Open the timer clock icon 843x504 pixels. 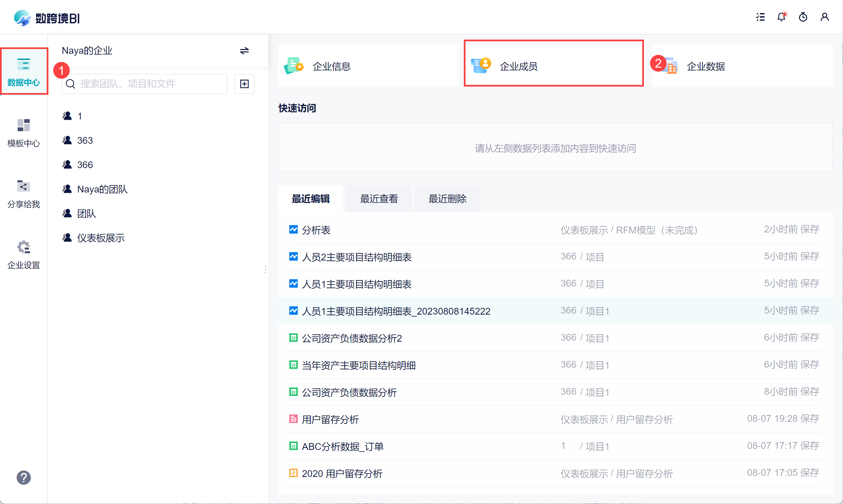pos(803,17)
